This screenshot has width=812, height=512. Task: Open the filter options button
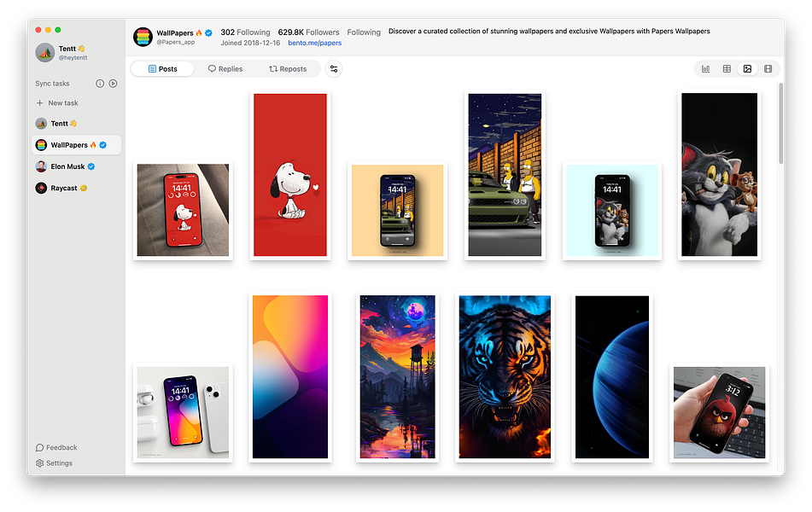[334, 69]
